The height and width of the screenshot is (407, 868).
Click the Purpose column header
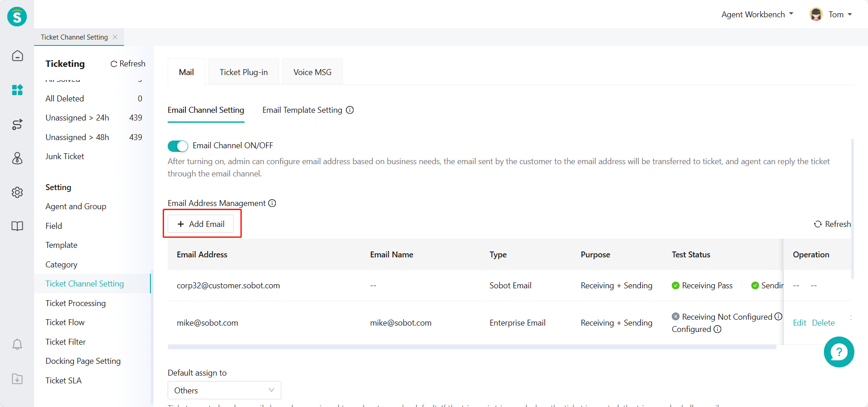(595, 255)
